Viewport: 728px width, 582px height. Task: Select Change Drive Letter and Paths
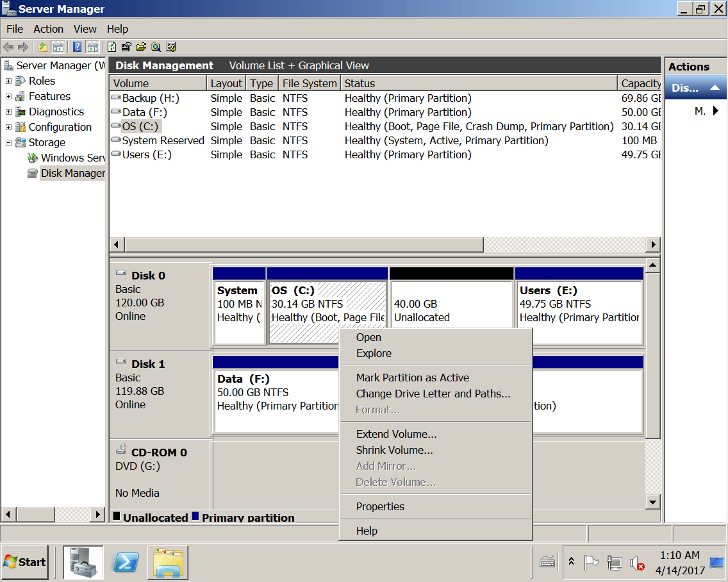coord(436,394)
